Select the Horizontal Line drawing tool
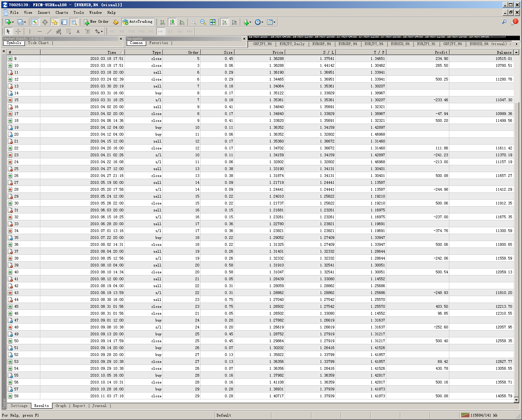The height and width of the screenshot is (420, 522). 40,31
